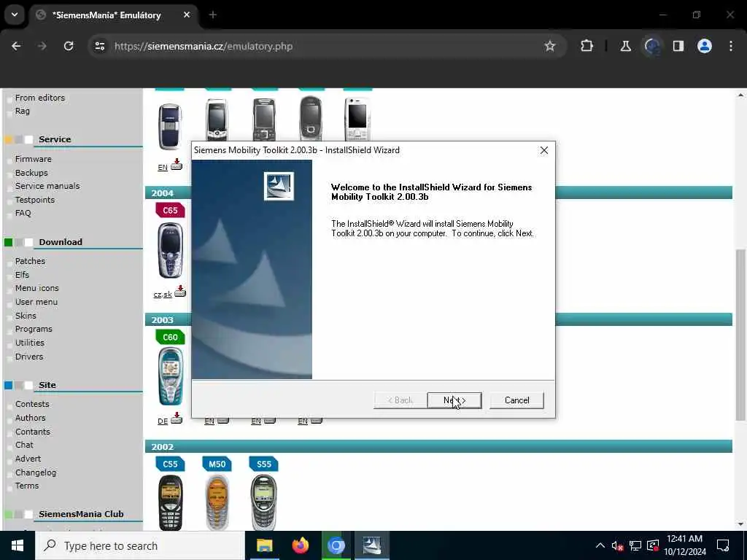Open the Backups link
This screenshot has height=560, width=747.
31,173
